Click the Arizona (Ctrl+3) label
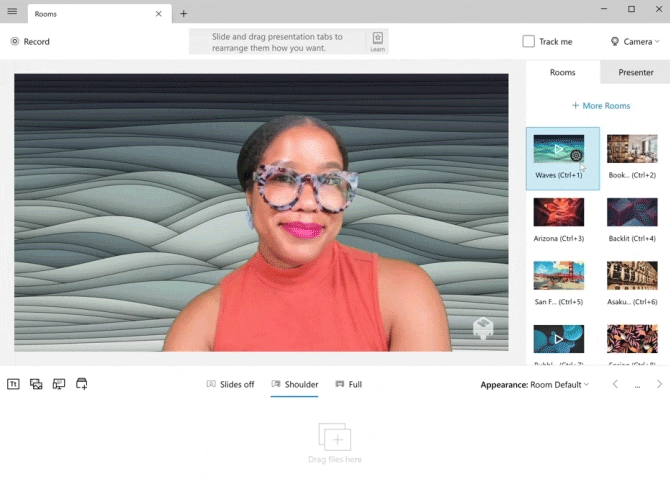This screenshot has width=670, height=490. coord(558,238)
